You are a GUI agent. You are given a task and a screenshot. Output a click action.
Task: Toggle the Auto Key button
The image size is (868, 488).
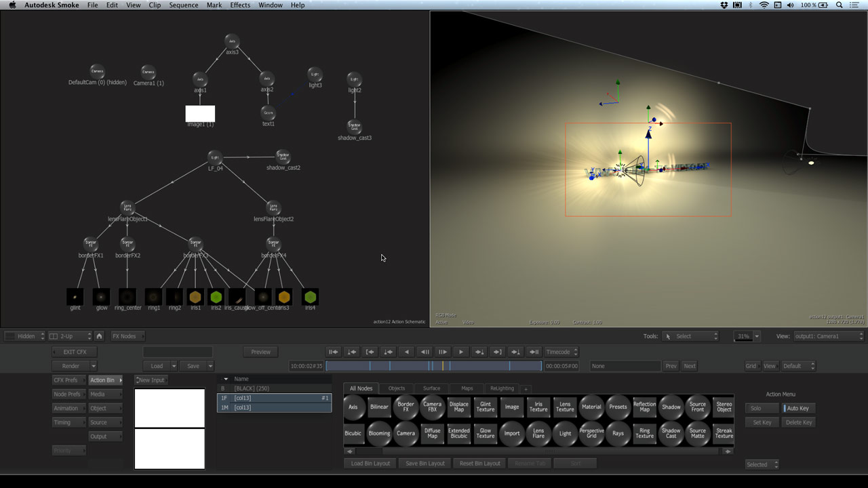click(797, 408)
